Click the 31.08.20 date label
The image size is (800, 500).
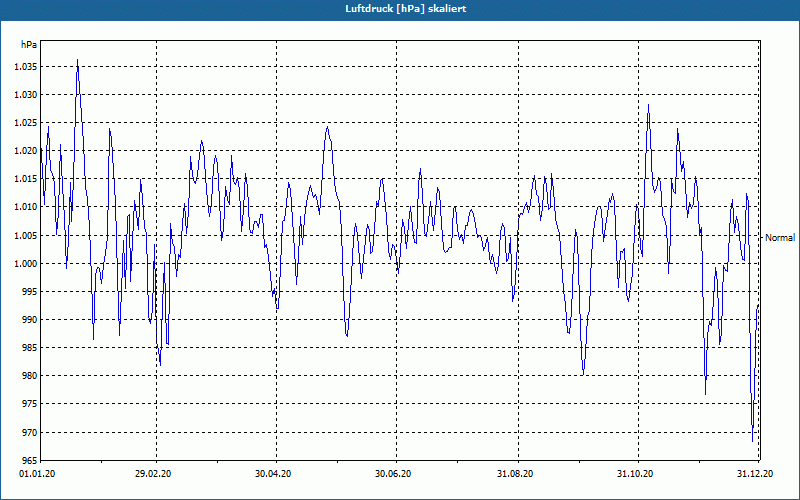coord(515,474)
